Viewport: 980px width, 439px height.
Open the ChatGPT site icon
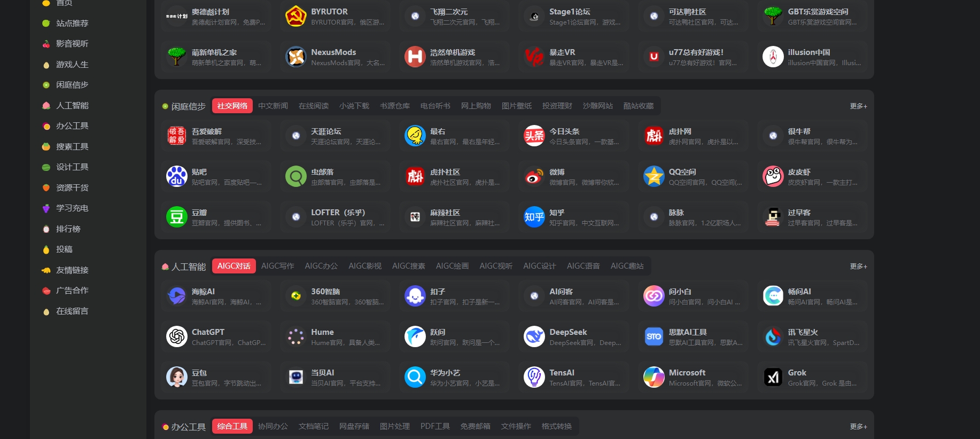(177, 336)
